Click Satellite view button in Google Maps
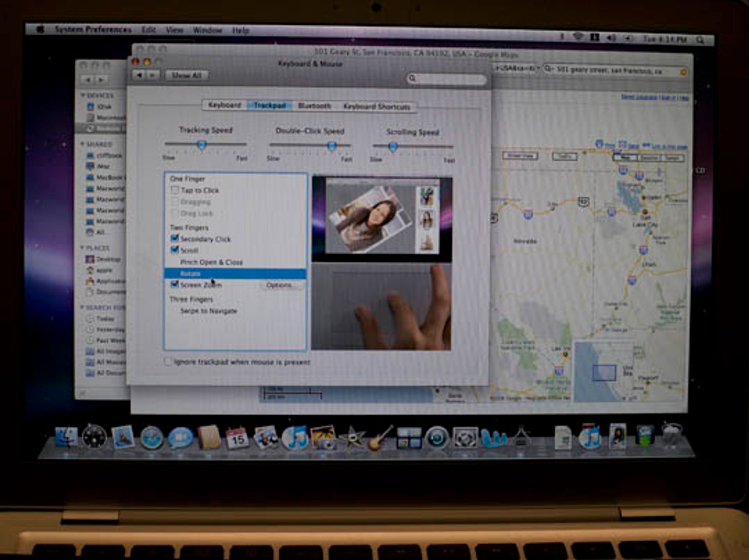Screen dimensions: 749x560 (649, 158)
